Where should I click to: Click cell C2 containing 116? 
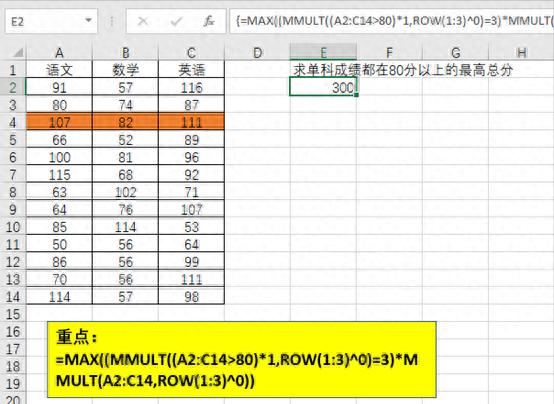point(191,87)
